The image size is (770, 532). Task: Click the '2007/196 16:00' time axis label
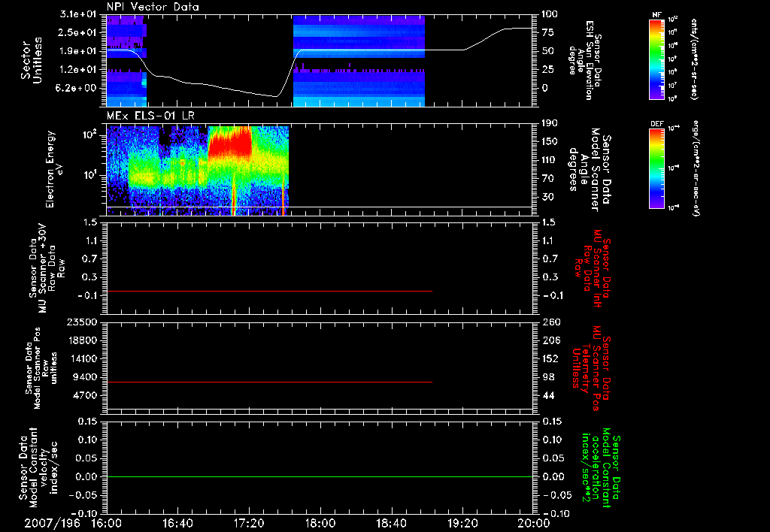coord(74,523)
